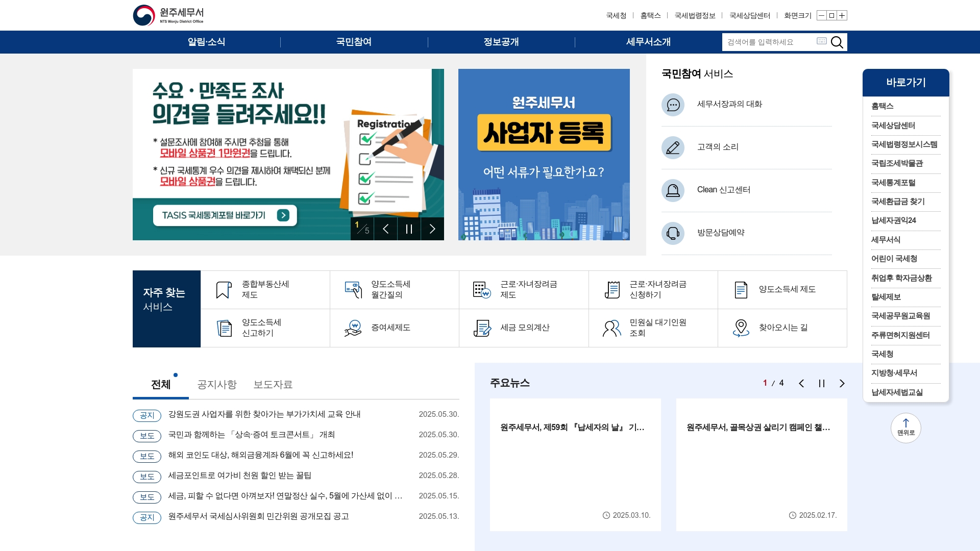
Task: Open article 해외 코인도 대상, 해외금융계좌 신고
Action: coord(261,455)
